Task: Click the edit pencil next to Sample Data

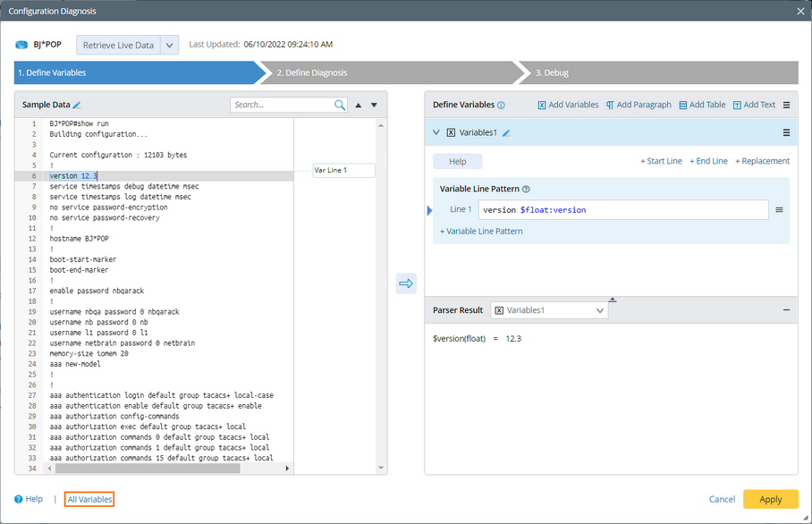Action: (x=77, y=106)
